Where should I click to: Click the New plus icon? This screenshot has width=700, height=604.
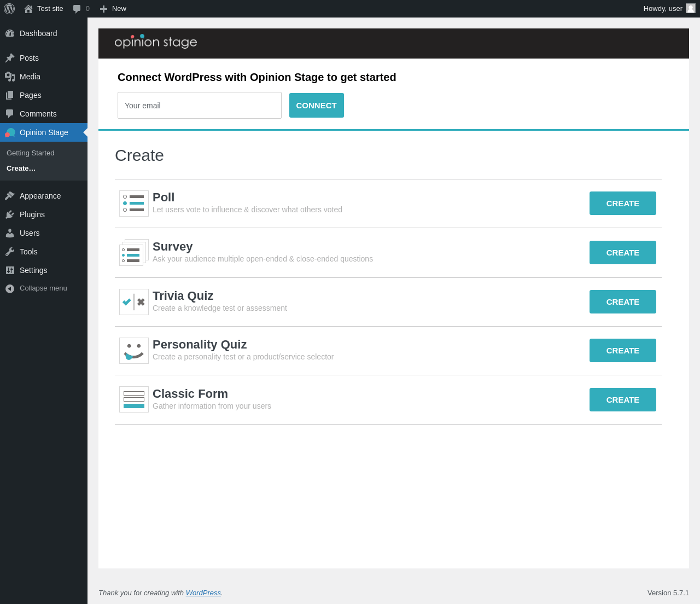(103, 9)
